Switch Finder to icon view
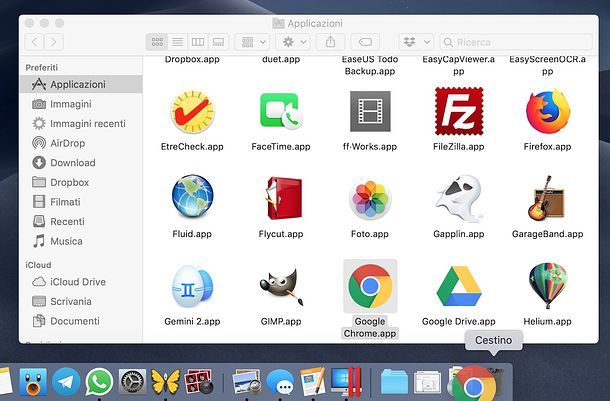 pos(157,42)
